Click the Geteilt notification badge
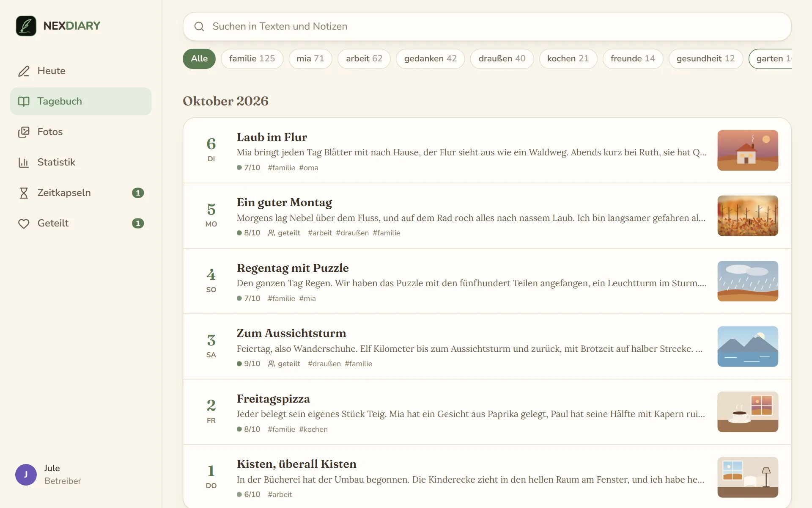 pos(138,224)
